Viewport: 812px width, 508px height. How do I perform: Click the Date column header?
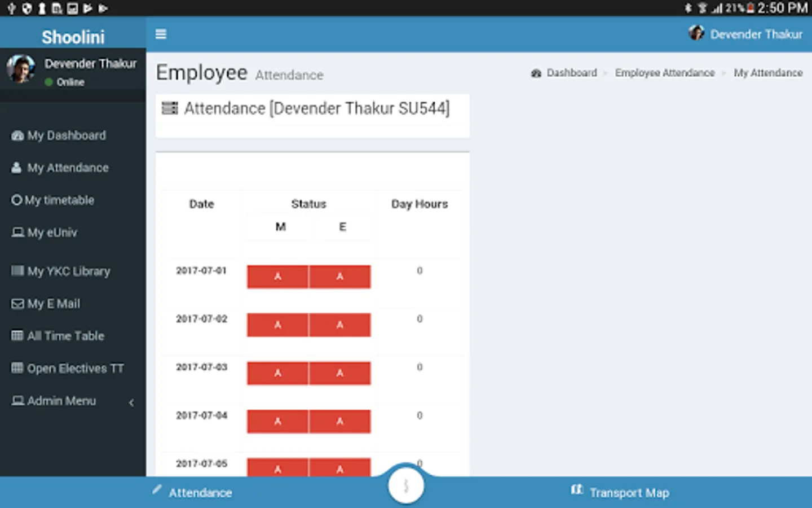point(201,204)
